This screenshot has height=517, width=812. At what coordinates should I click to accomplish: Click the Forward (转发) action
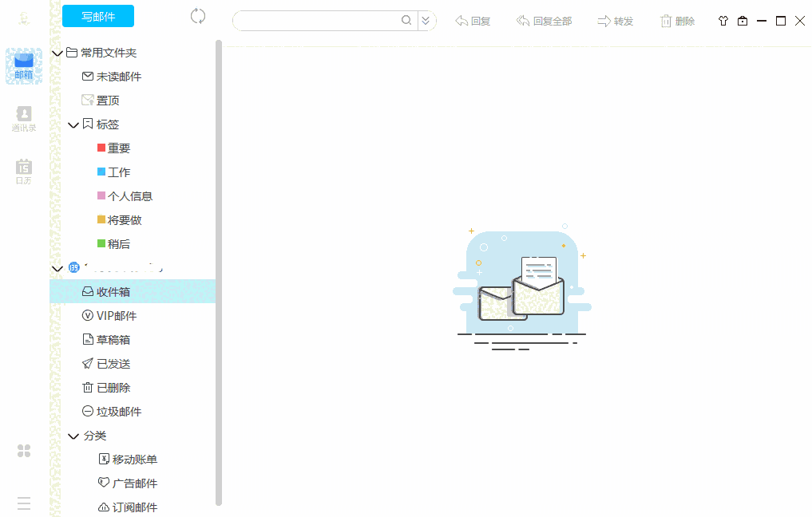click(616, 21)
